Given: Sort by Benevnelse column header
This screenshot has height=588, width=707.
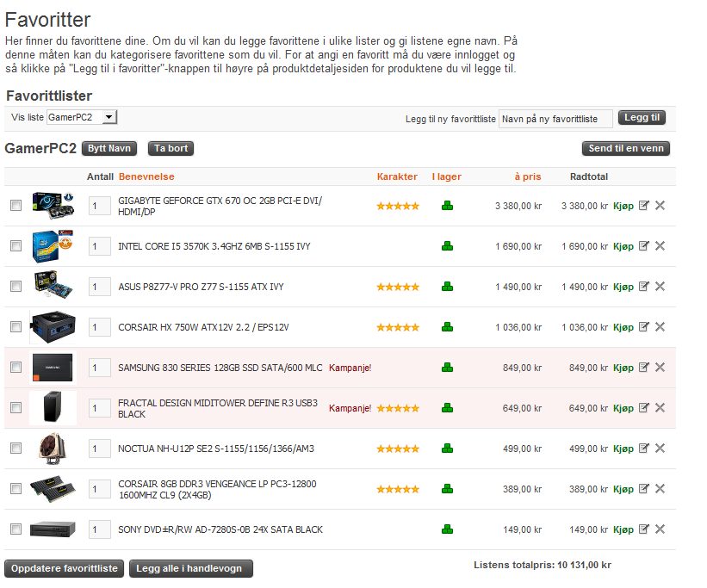Looking at the screenshot, I should pyautogui.click(x=146, y=176).
